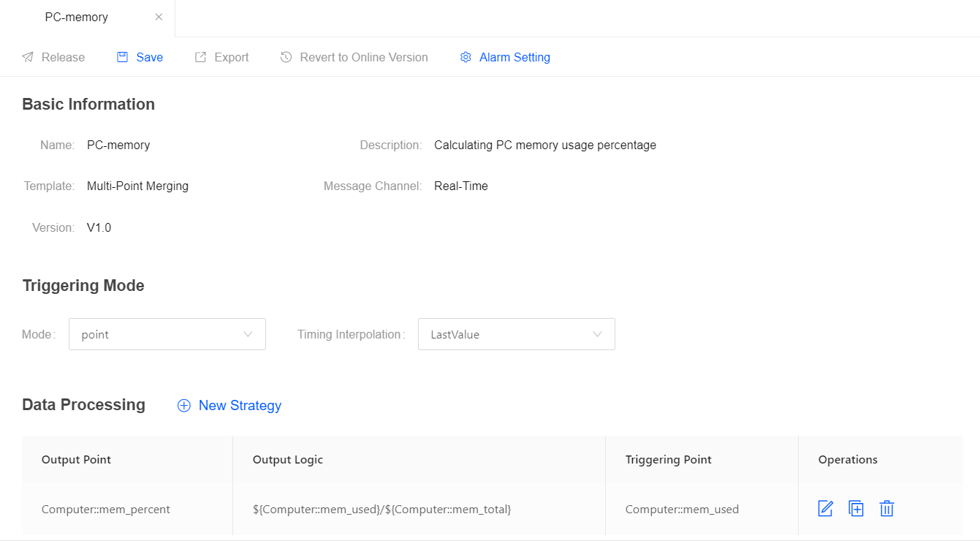Viewport: 980px width, 541px height.
Task: Delete the mem_percent strategy with trash icon
Action: (886, 509)
